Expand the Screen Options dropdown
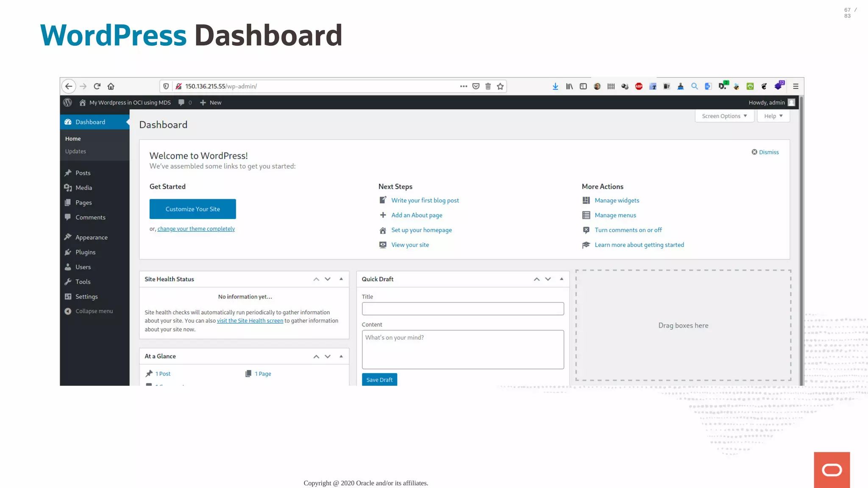This screenshot has width=868, height=488. tap(724, 116)
